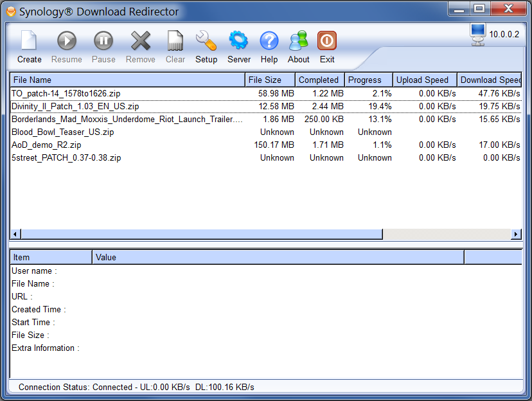Select TO_patch-14_1578to1626.zip row
532x401 pixels.
265,93
